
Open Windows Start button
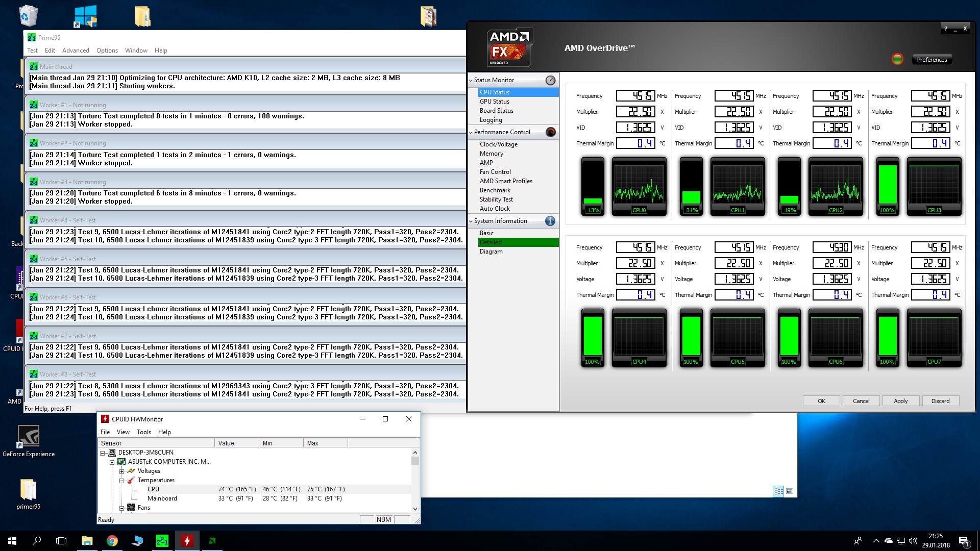[12, 541]
